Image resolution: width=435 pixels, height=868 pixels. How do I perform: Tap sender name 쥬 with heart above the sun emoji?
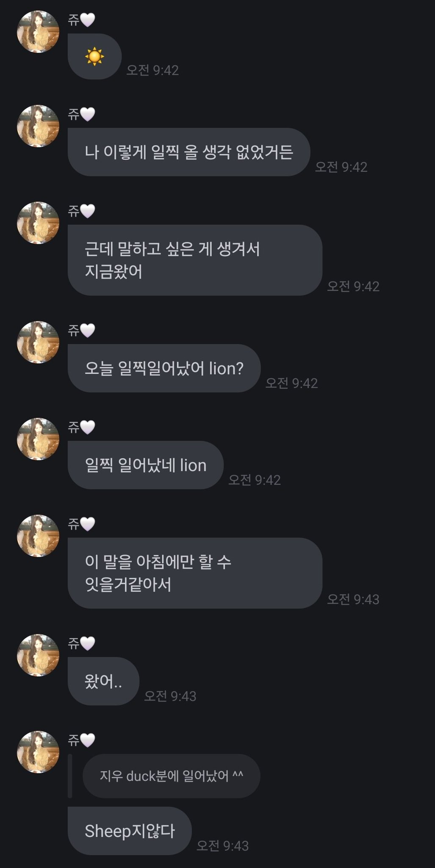(x=81, y=20)
